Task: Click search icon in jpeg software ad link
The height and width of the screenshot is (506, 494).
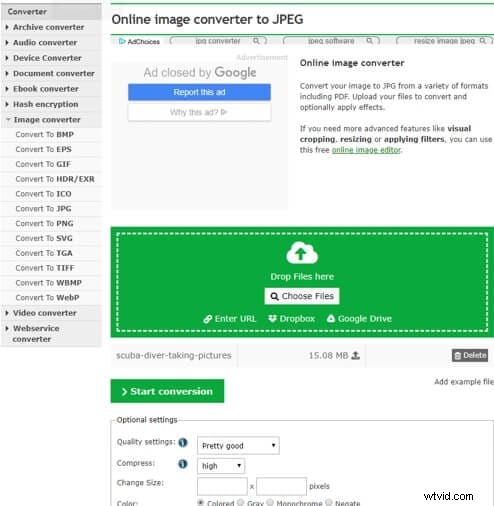Action: pos(369,41)
